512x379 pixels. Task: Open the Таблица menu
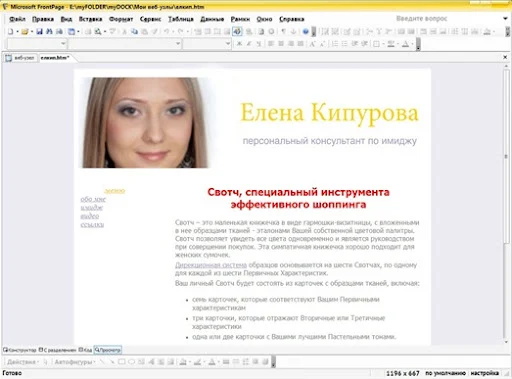point(181,19)
